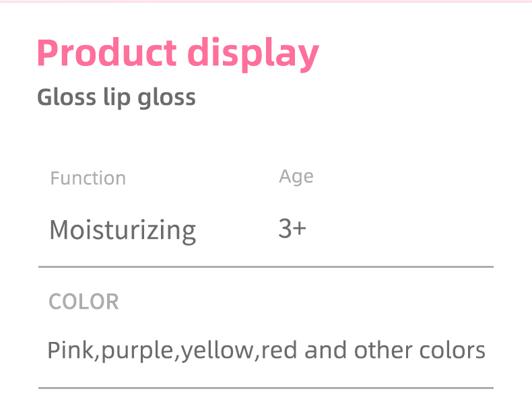The image size is (532, 420).
Task: Click the word "Pink" in the color list
Action: [72, 351]
